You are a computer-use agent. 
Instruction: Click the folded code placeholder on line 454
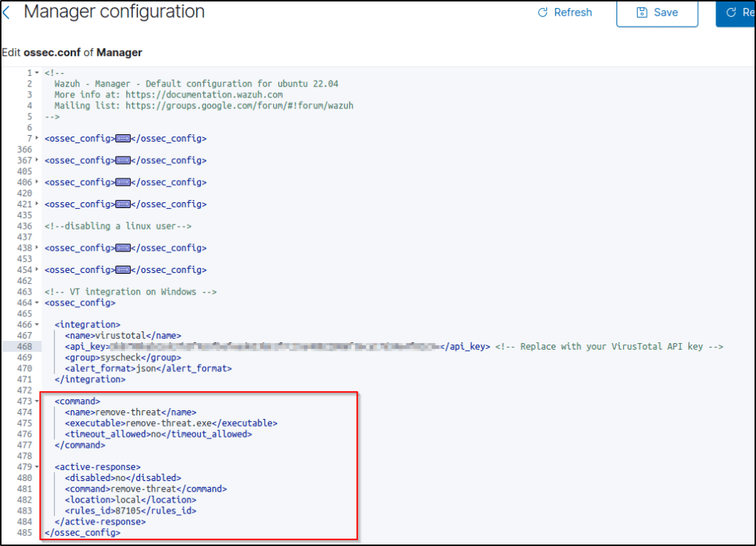pyautogui.click(x=123, y=270)
